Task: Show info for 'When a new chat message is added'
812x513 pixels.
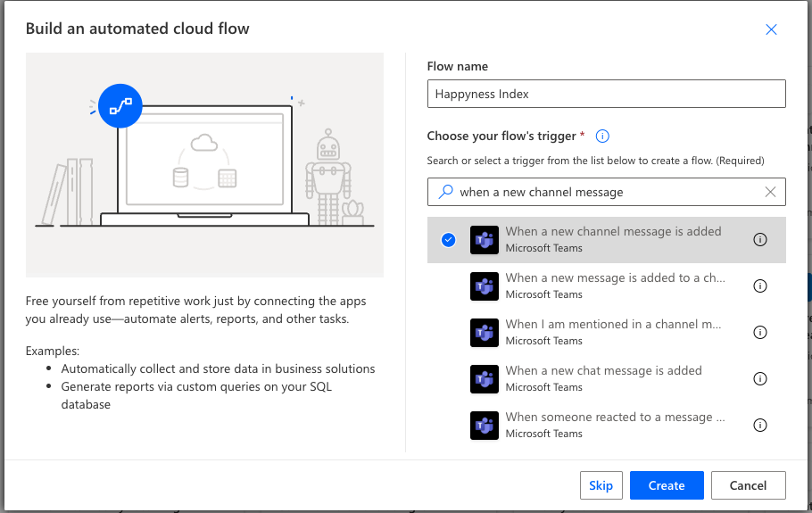Action: point(760,379)
